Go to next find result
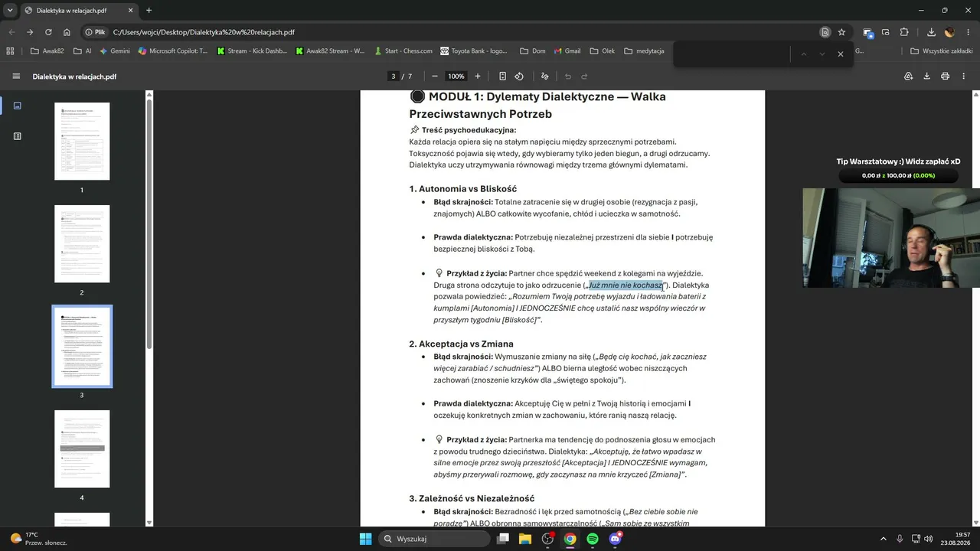Screen dimensions: 980x551 pos(822,54)
